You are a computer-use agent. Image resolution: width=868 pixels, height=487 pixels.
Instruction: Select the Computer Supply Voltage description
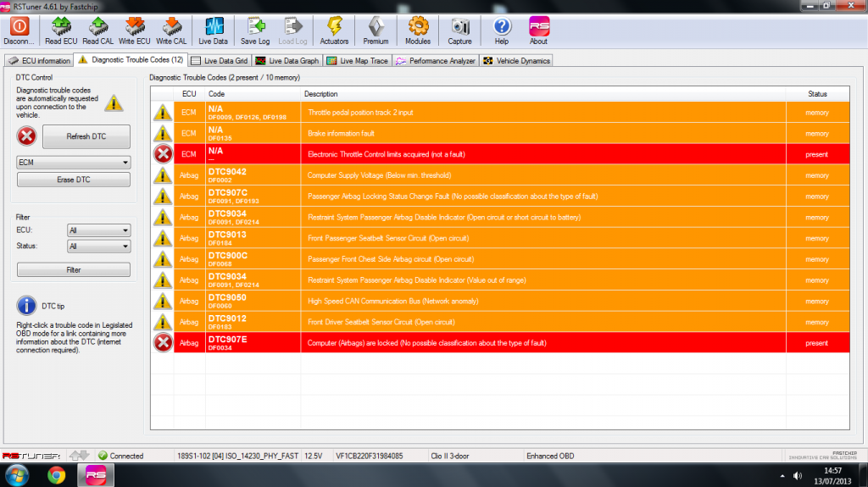[x=379, y=175]
